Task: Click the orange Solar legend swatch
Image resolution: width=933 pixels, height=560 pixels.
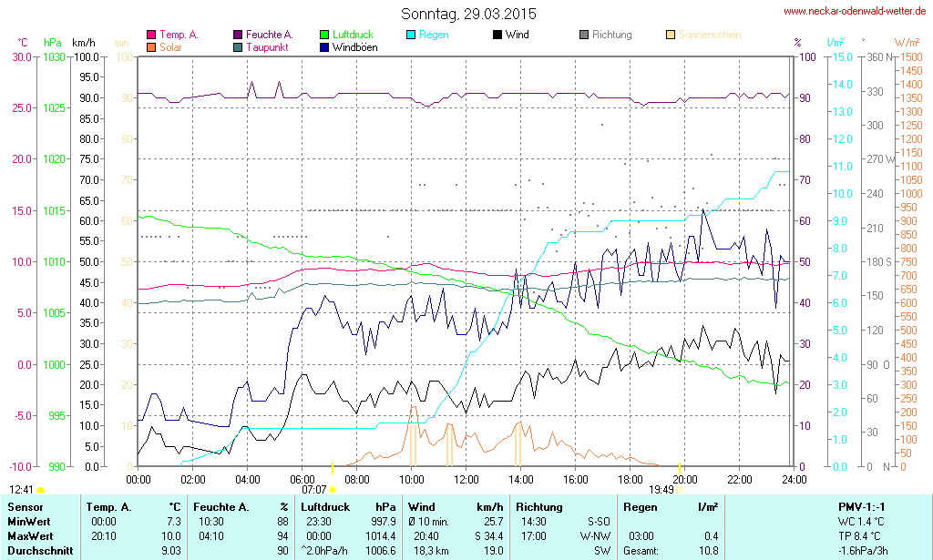Action: (x=151, y=47)
